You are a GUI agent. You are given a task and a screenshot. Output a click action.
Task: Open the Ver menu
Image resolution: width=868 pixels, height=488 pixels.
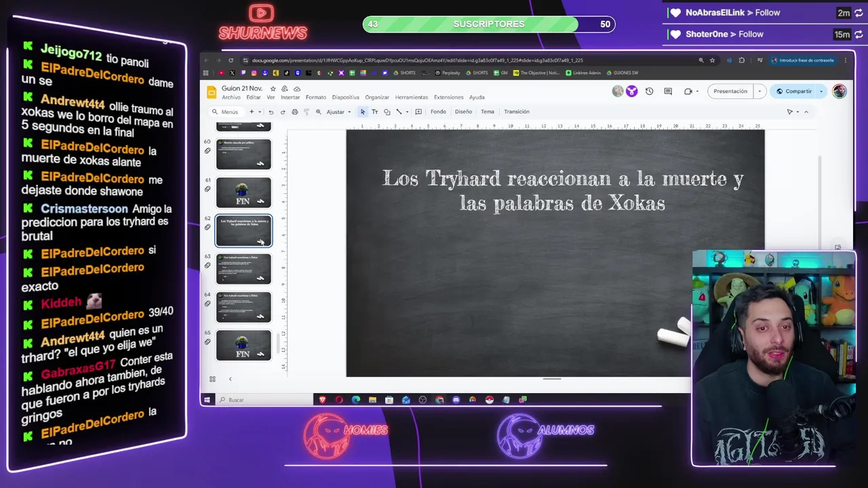(x=271, y=98)
